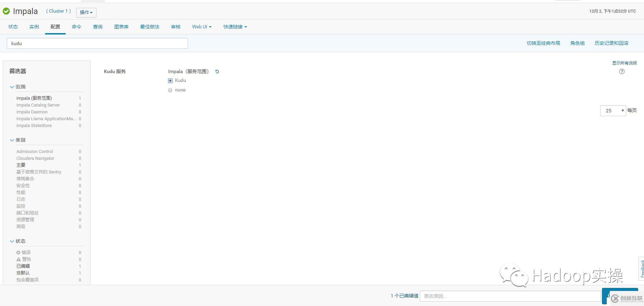Open the 命令 commands tab

tap(77, 27)
